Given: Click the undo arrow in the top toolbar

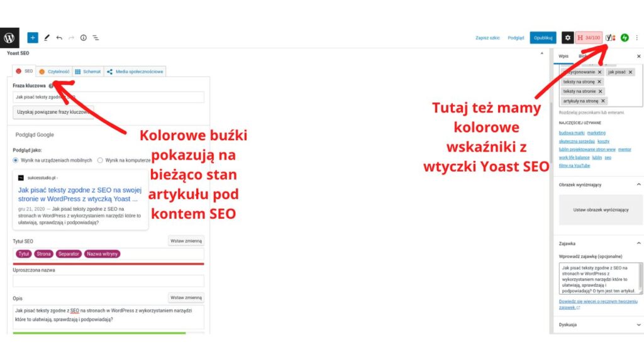Looking at the screenshot, I should 60,37.
